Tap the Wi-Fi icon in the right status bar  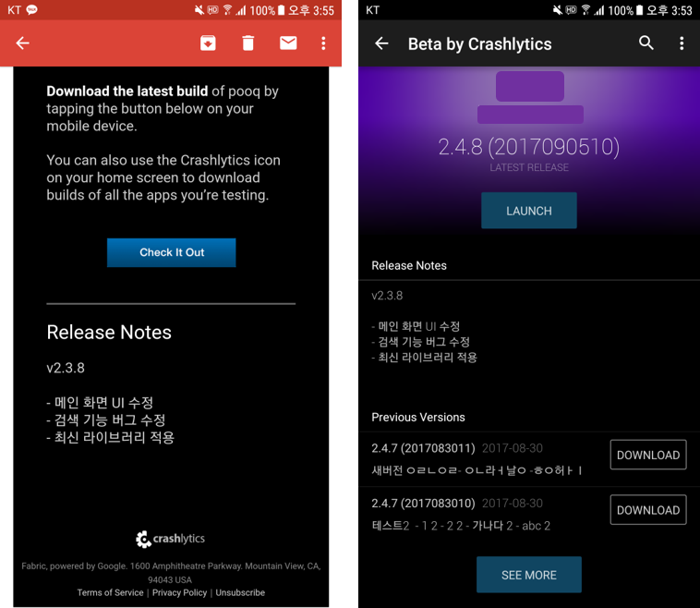point(585,10)
